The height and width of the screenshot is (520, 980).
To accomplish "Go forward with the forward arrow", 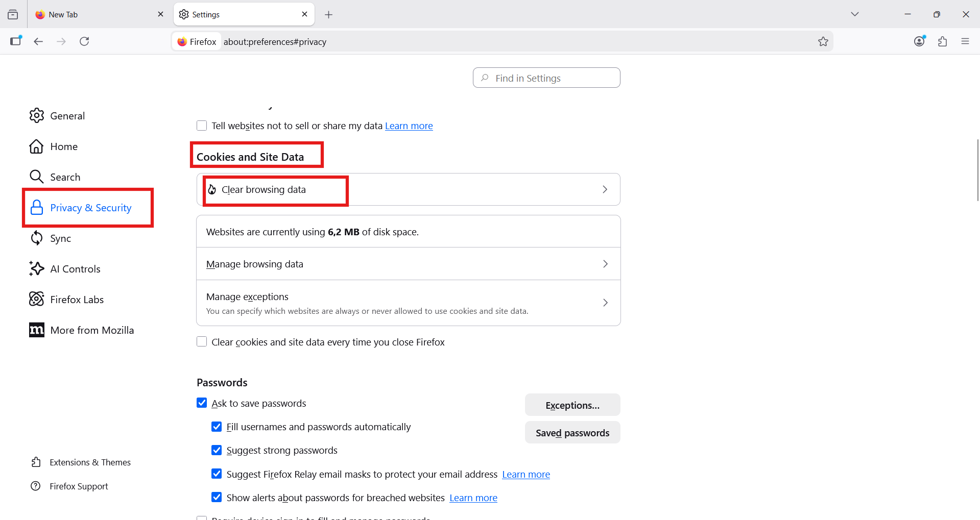I will click(61, 41).
